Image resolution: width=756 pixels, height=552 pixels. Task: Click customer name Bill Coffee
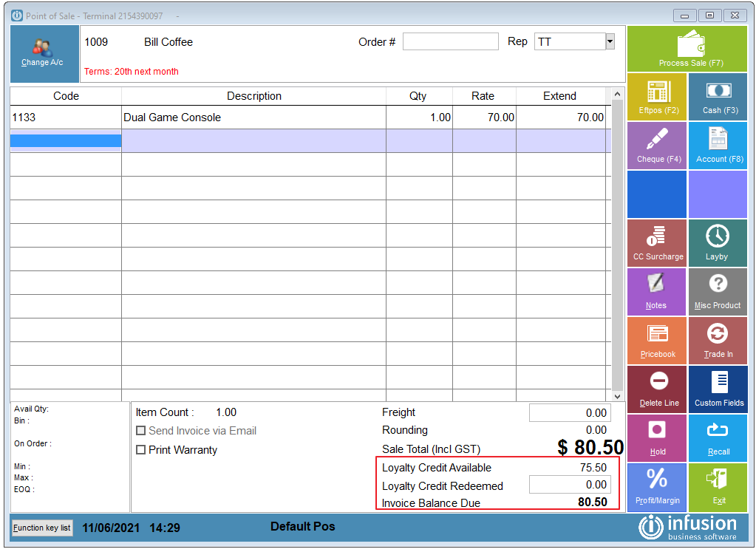point(168,42)
